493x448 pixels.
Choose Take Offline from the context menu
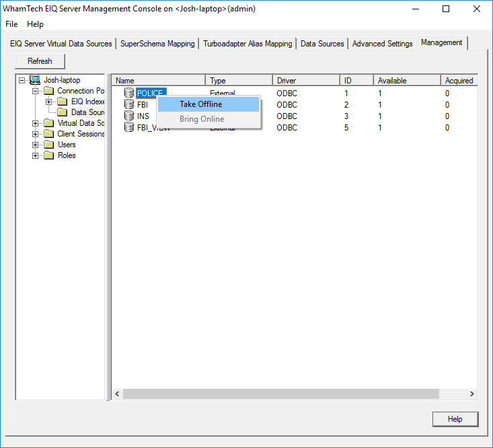pyautogui.click(x=200, y=104)
